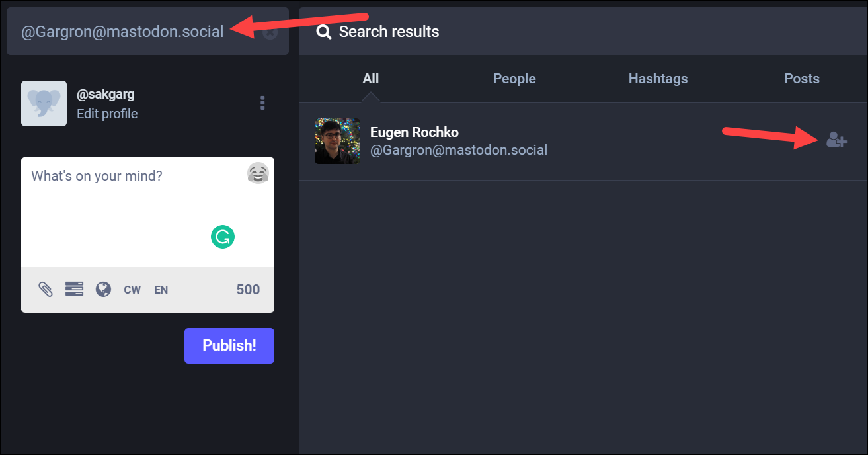This screenshot has height=455, width=868.
Task: Click the Grammarly icon in the compose box
Action: 223,237
